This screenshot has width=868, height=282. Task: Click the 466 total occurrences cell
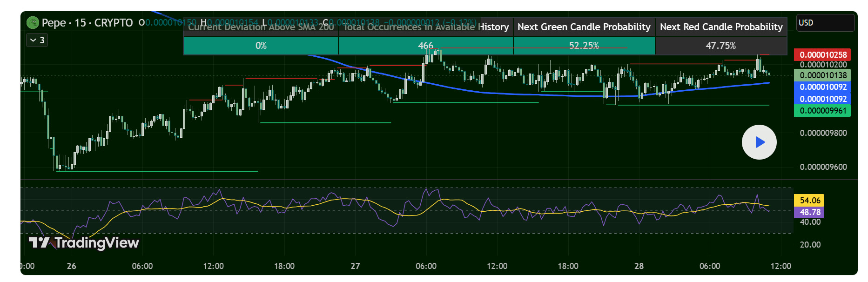[425, 46]
